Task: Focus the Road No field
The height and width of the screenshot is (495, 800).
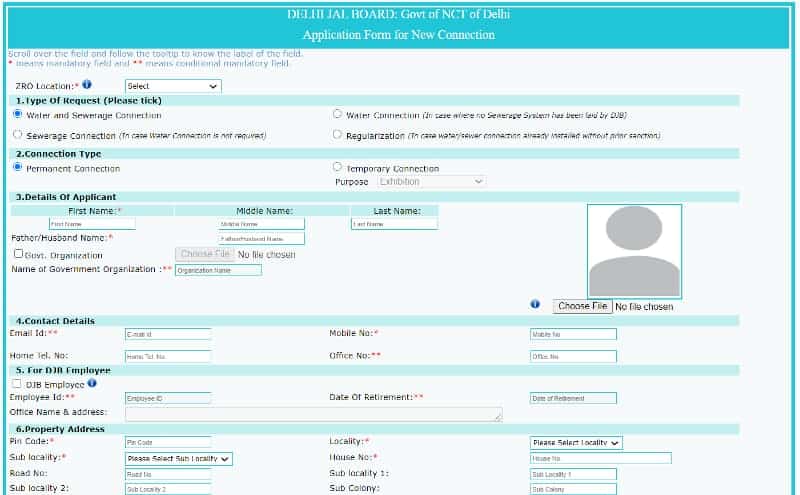Action: [168, 474]
